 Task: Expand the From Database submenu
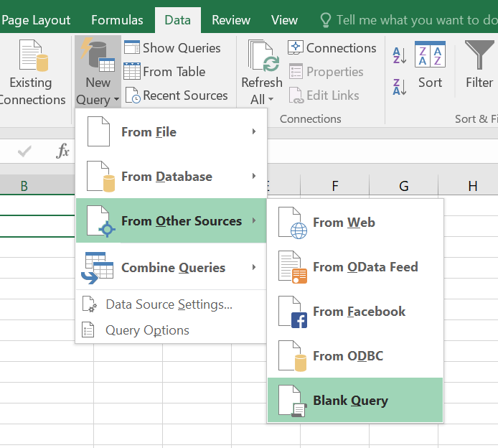pyautogui.click(x=171, y=177)
